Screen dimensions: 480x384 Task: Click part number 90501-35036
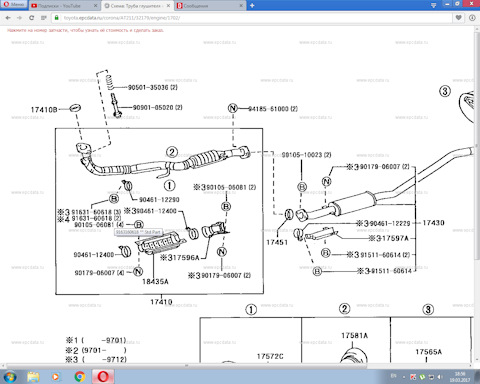(153, 87)
